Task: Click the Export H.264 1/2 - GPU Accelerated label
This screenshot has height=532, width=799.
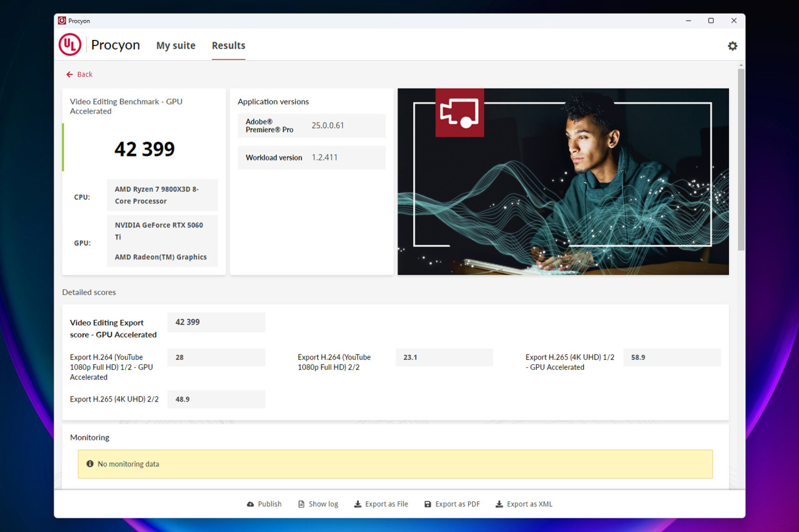Action: (x=111, y=367)
